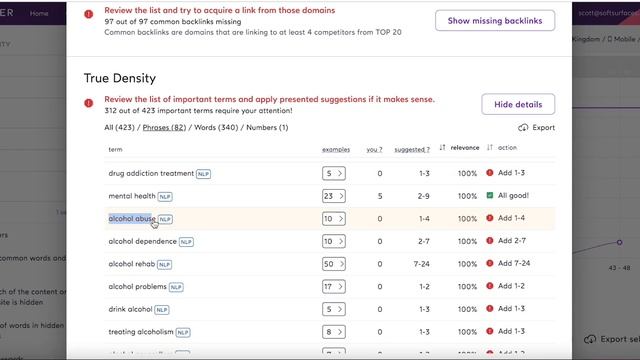Select the term 'drug addiction treatment'
640x360 pixels.
pyautogui.click(x=151, y=173)
